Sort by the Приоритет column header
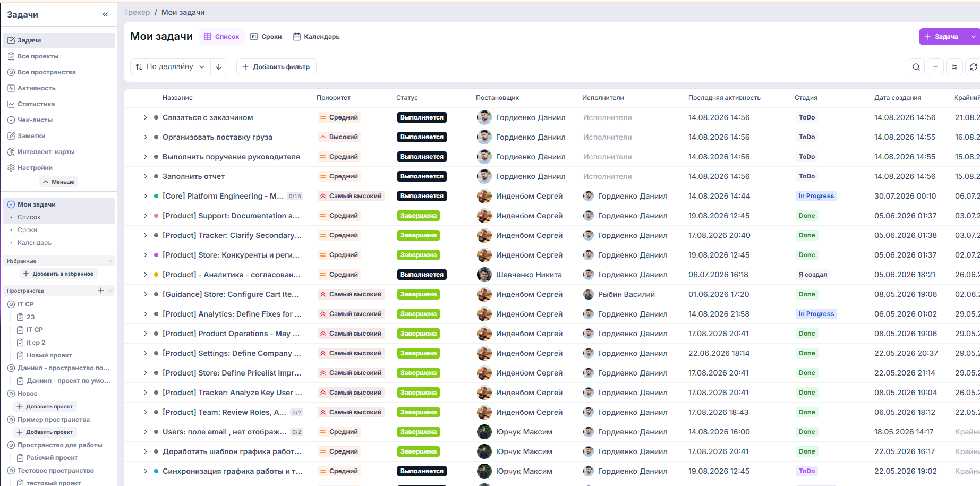The image size is (980, 486). 334,98
